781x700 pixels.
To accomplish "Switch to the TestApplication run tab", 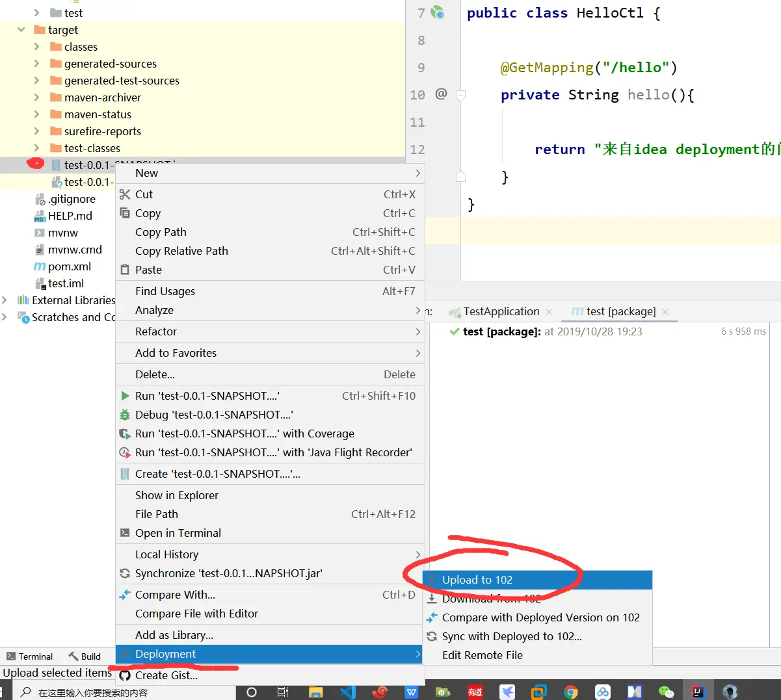I will coord(501,311).
